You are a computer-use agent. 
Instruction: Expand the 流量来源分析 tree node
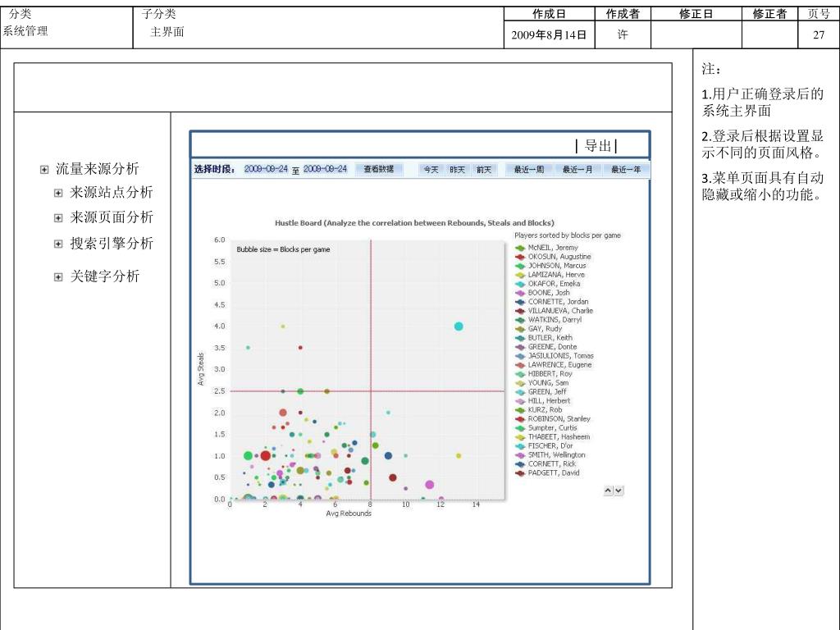[43, 170]
